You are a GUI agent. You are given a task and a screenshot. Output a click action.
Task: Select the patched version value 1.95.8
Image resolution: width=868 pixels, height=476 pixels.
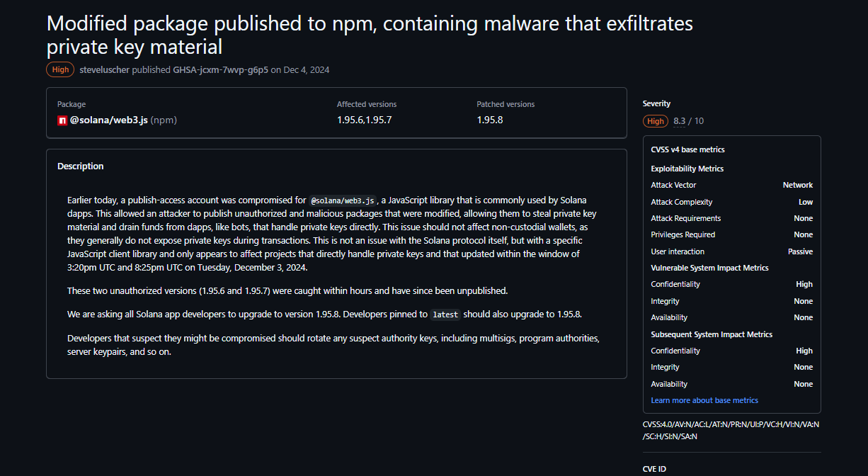pos(490,120)
